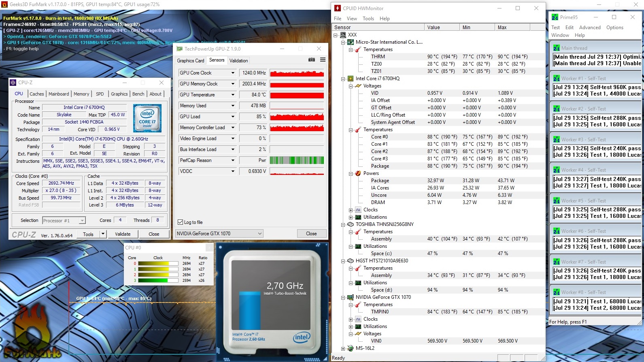Click the Worker #8 Self-Test window icon
644x362 pixels.
557,292
